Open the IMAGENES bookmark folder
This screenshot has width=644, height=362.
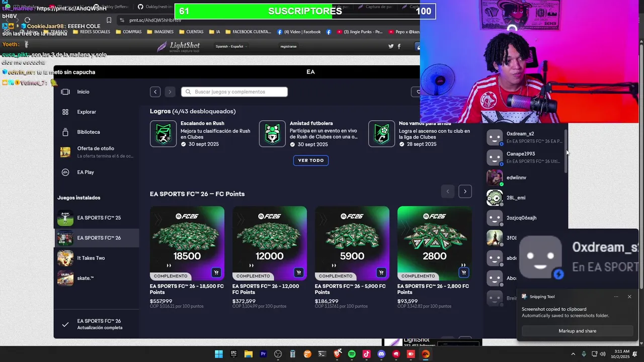point(160,32)
